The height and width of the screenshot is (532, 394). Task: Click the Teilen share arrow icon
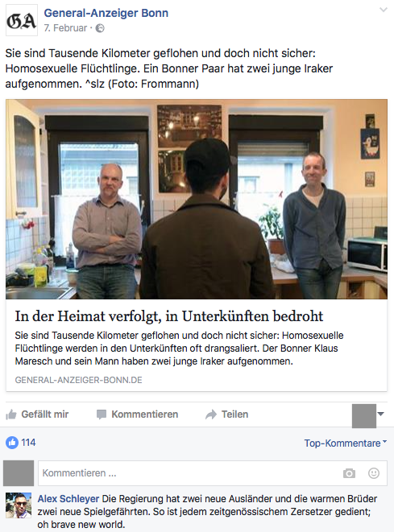click(x=211, y=414)
